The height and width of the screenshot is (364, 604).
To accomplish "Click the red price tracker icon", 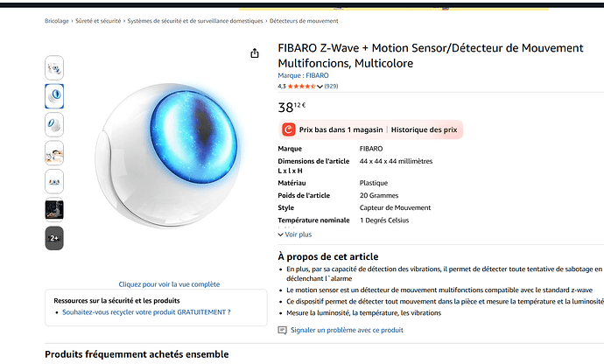I will coord(289,129).
